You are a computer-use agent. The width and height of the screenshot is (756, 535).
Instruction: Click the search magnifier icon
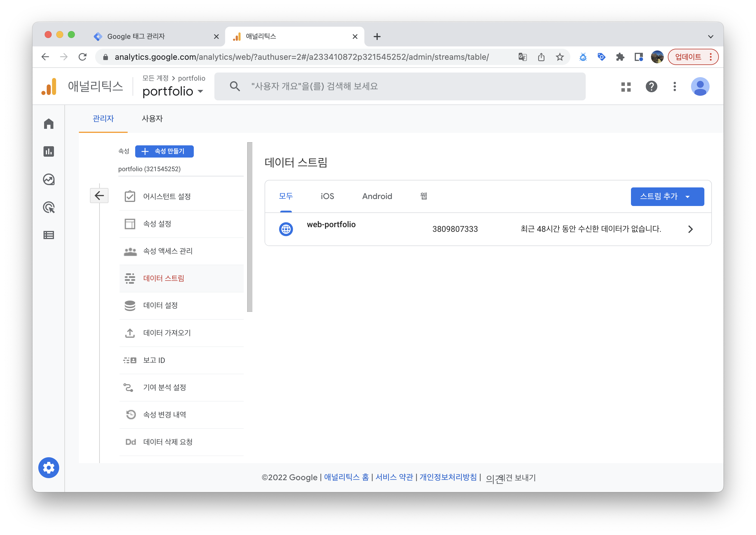[234, 86]
